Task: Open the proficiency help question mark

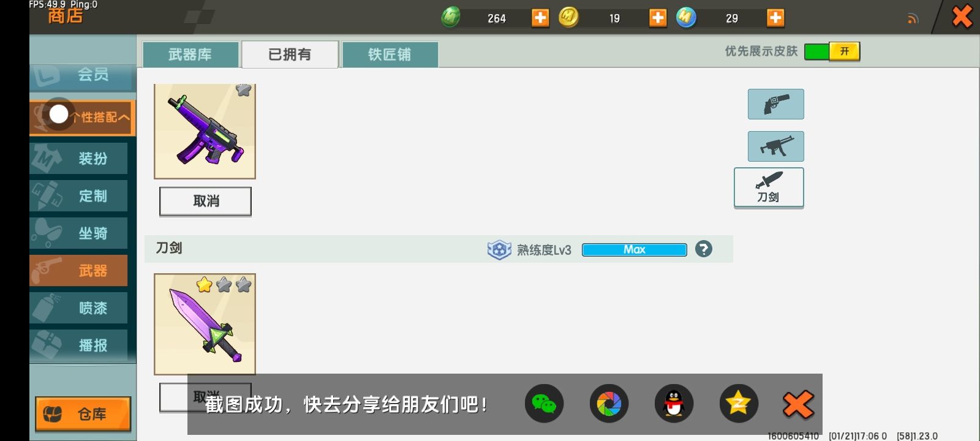Action: 704,249
